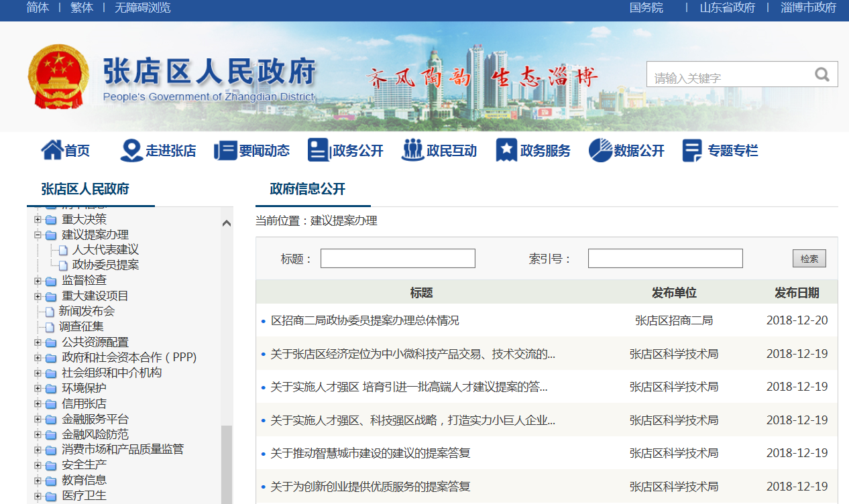Image resolution: width=849 pixels, height=504 pixels.
Task: Expand the 监督检查 tree node
Action: (x=38, y=281)
